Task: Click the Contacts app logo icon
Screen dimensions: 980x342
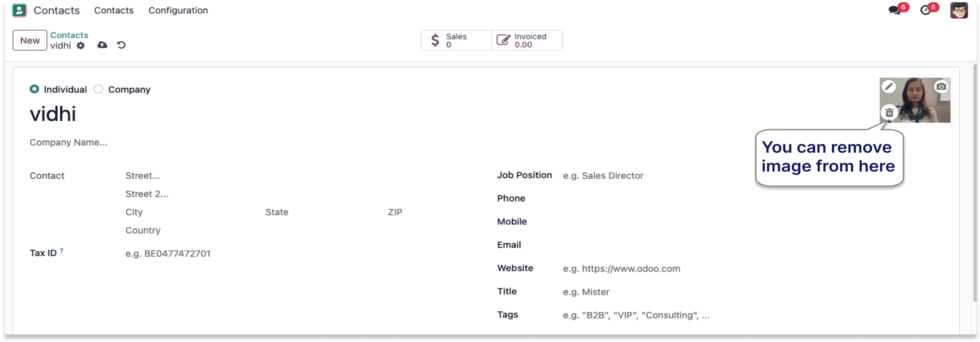Action: 19,10
